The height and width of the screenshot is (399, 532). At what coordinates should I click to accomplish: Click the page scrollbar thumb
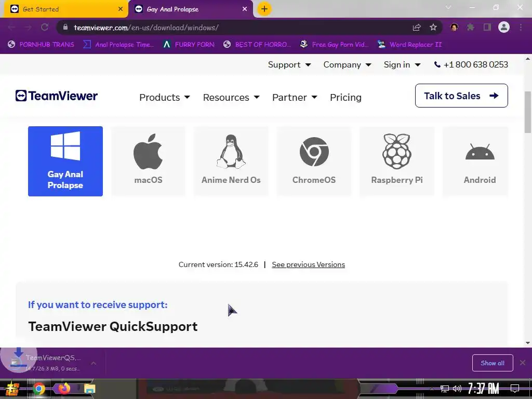pos(528,112)
